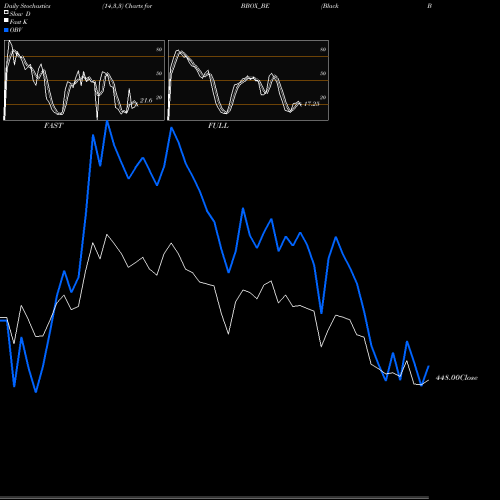
Task: Click the horizontal scrollbar at the bottom
Action: coord(214,498)
